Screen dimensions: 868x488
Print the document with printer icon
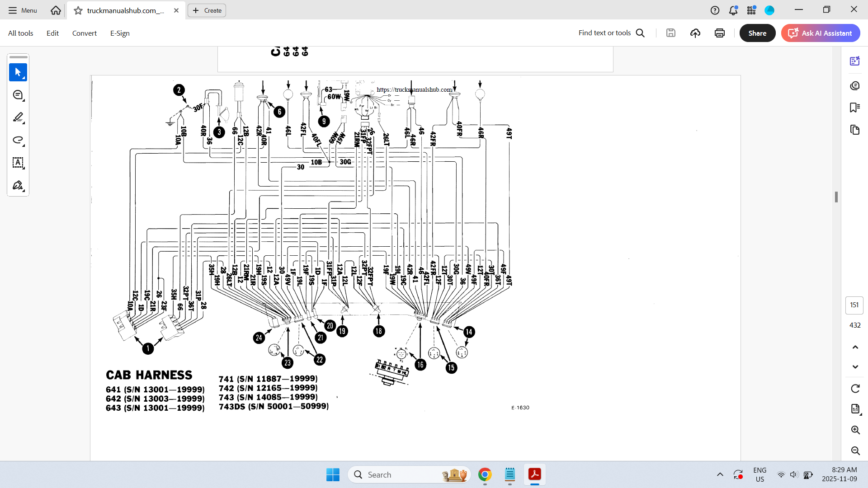720,33
